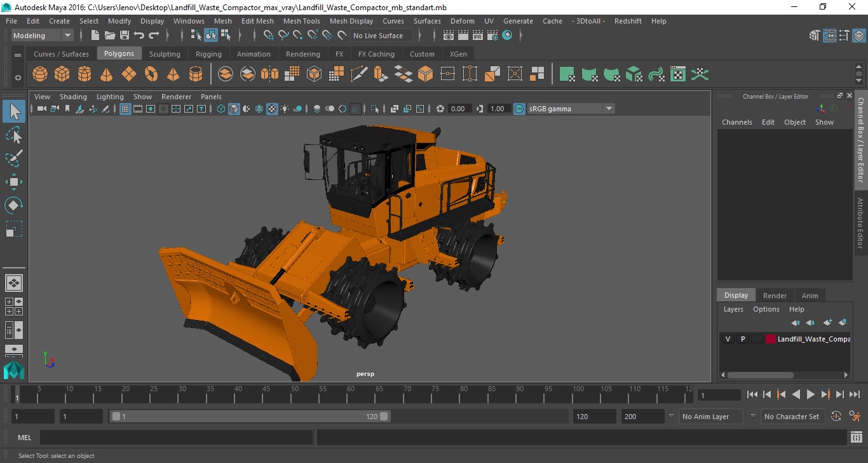Toggle isolate select in viewport
Screen dimensions: 868x463
(x=376, y=109)
